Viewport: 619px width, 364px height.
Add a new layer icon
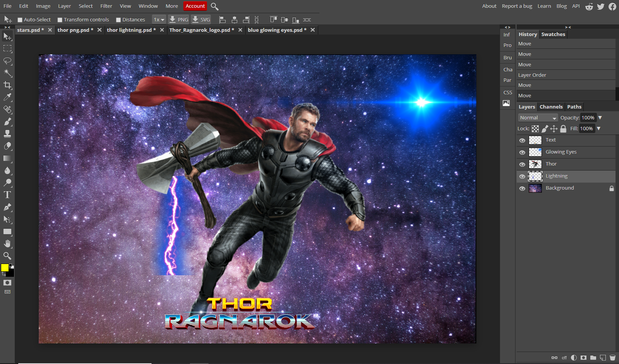click(603, 357)
